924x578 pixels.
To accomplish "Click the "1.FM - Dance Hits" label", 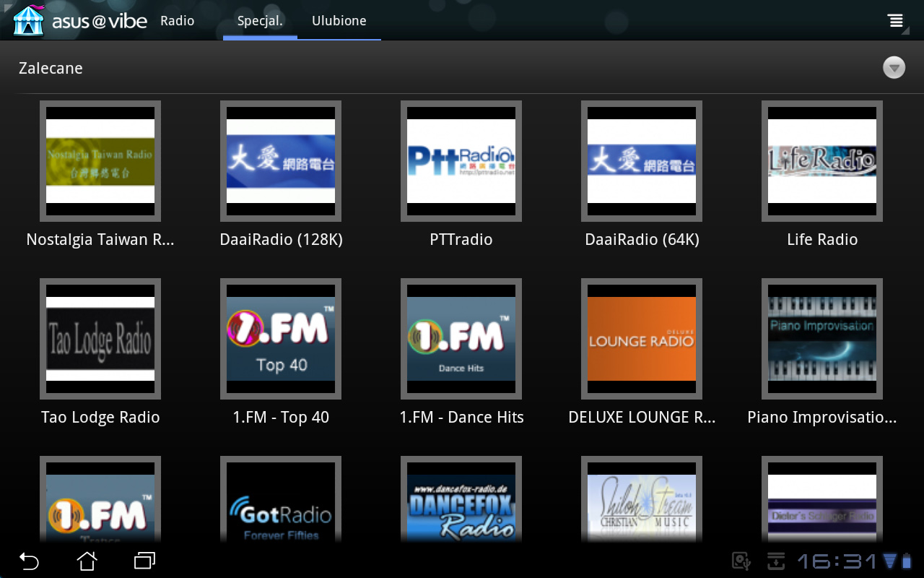I will (x=461, y=418).
